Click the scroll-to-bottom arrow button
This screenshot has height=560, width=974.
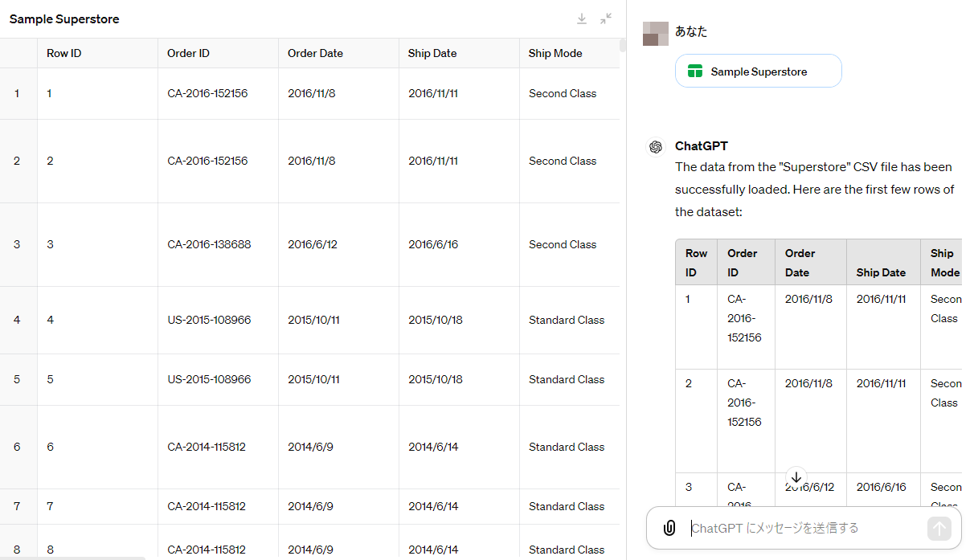(x=796, y=477)
